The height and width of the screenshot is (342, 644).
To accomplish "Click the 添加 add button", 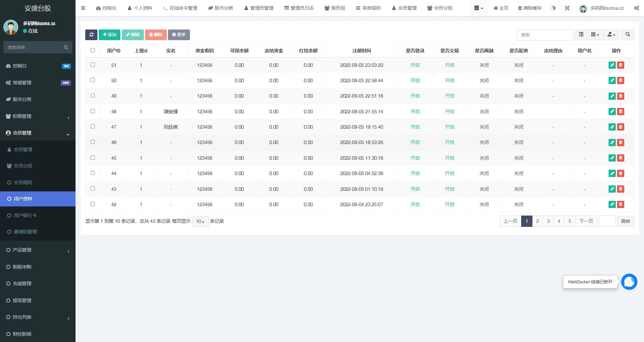I will click(109, 35).
